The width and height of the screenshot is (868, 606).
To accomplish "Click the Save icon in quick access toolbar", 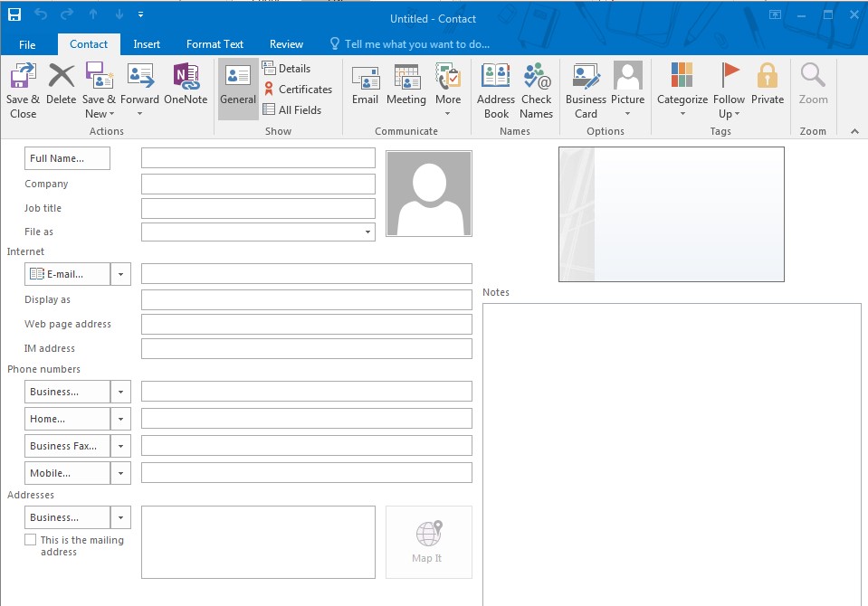I will 14,15.
